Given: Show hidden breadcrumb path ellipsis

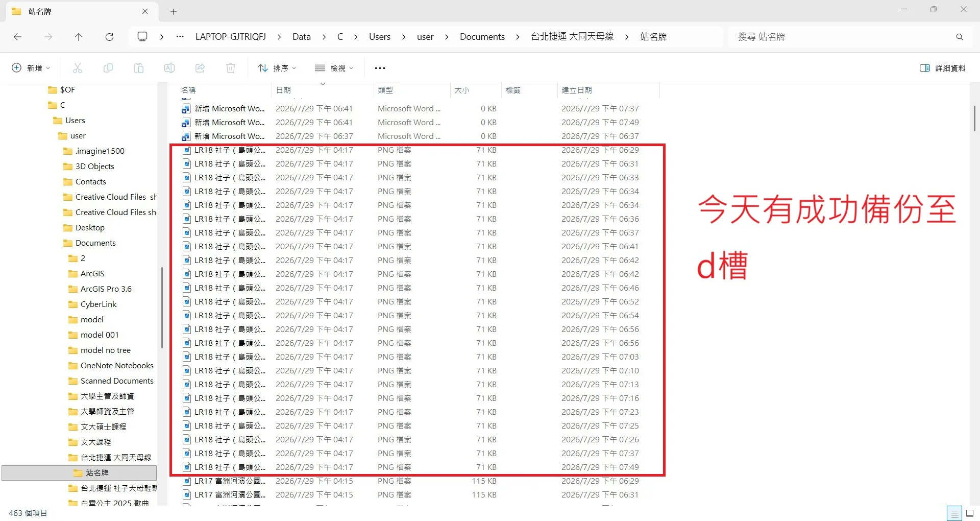Looking at the screenshot, I should 180,37.
